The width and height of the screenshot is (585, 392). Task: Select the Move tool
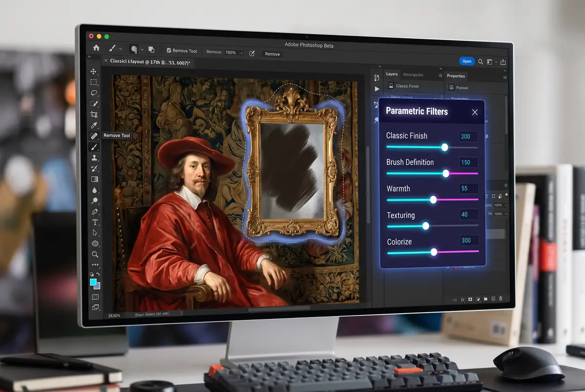click(94, 72)
